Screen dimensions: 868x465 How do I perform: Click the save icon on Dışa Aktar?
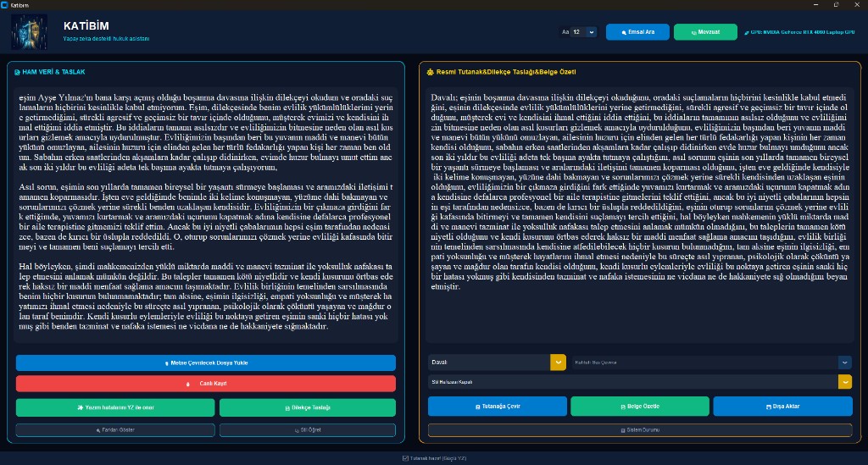click(768, 407)
